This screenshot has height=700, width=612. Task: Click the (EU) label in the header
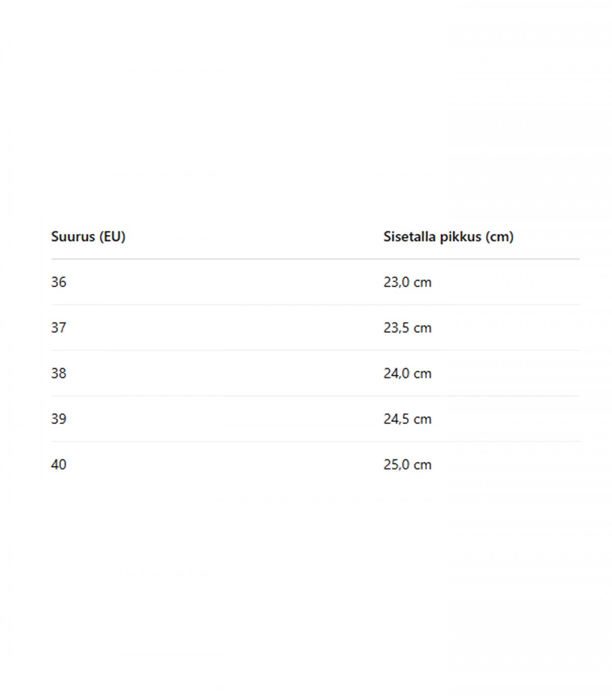pyautogui.click(x=112, y=237)
